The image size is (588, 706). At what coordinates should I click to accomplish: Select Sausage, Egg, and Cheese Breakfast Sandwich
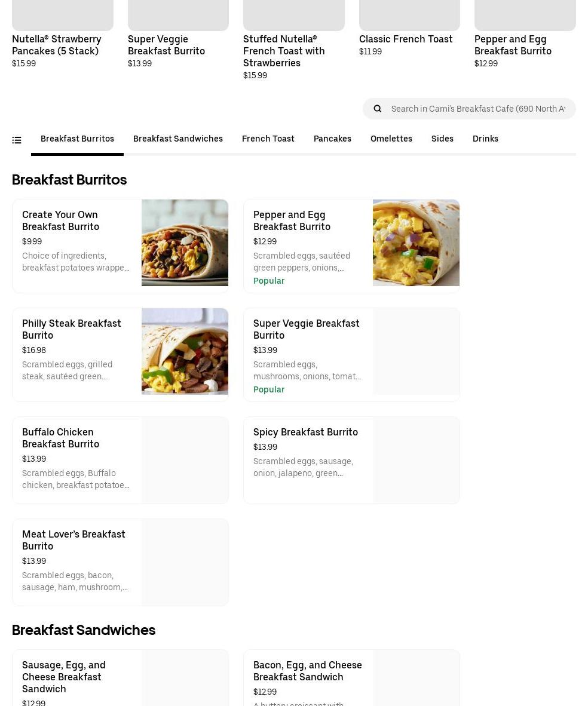(x=64, y=676)
